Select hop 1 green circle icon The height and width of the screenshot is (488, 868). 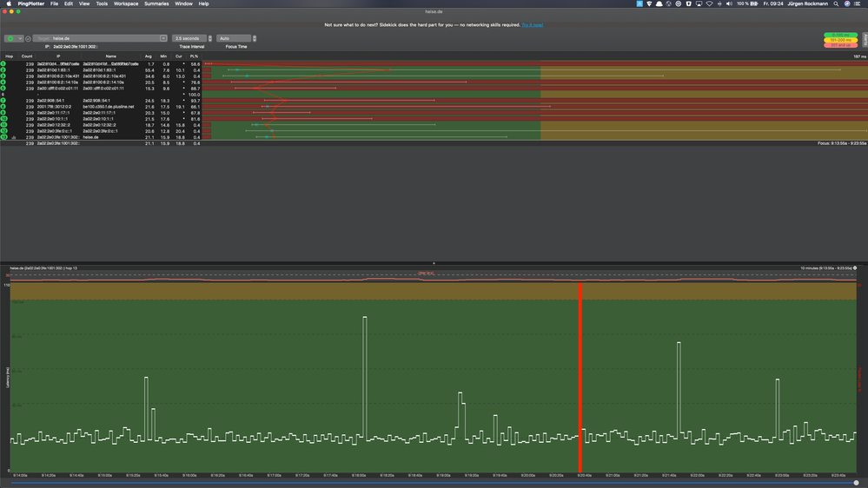pos(3,64)
